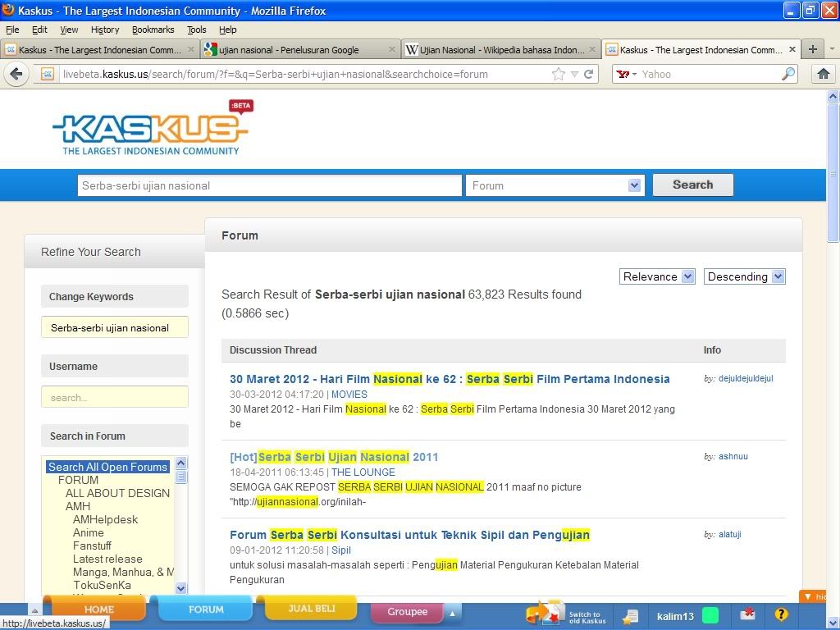Image resolution: width=840 pixels, height=630 pixels.
Task: Open the starred notes icon in bottom bar
Action: pos(630,617)
